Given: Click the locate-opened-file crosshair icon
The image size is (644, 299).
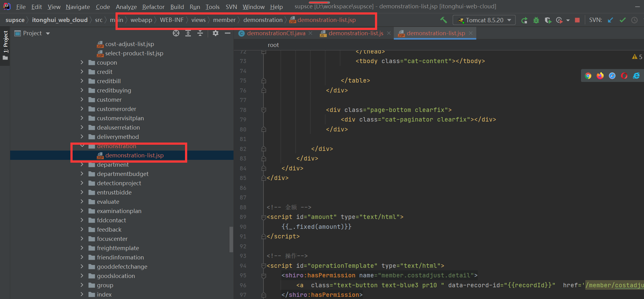Looking at the screenshot, I should tap(176, 33).
